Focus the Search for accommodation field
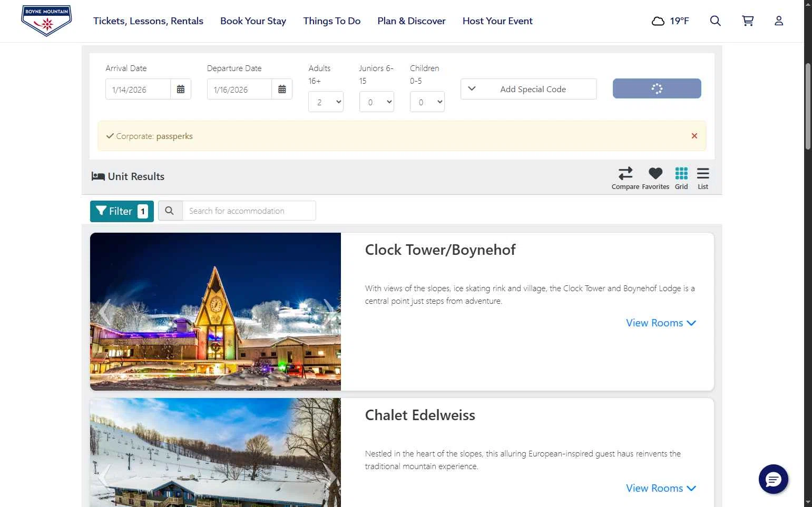The image size is (812, 507). coord(249,211)
